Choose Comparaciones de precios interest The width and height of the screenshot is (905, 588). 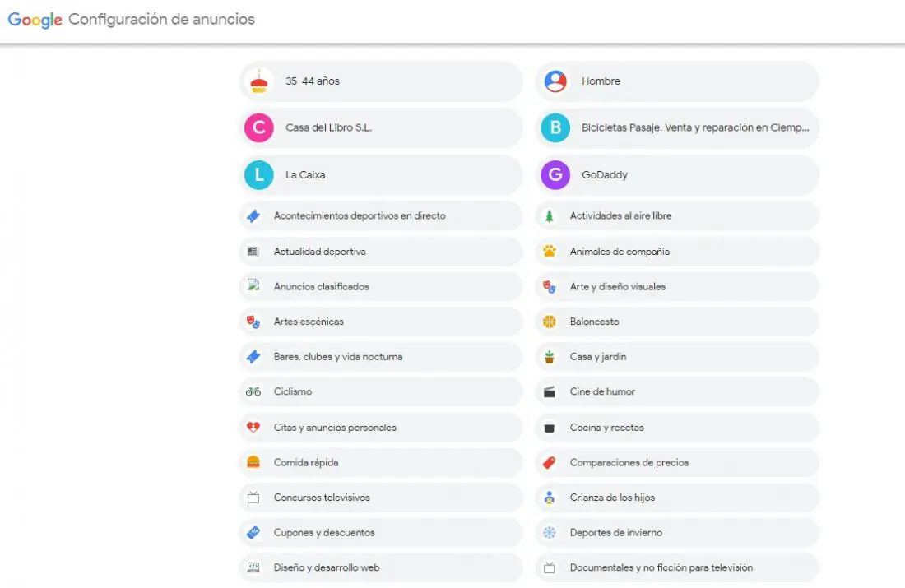tap(677, 462)
